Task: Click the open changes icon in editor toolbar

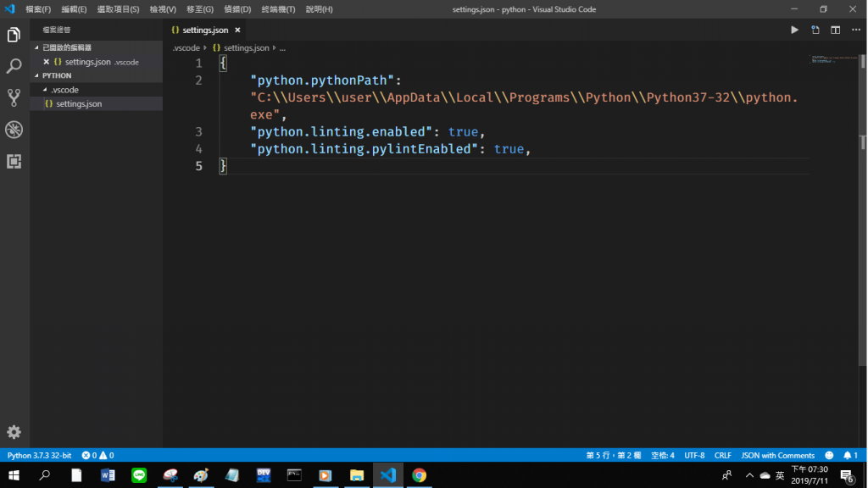Action: (815, 30)
